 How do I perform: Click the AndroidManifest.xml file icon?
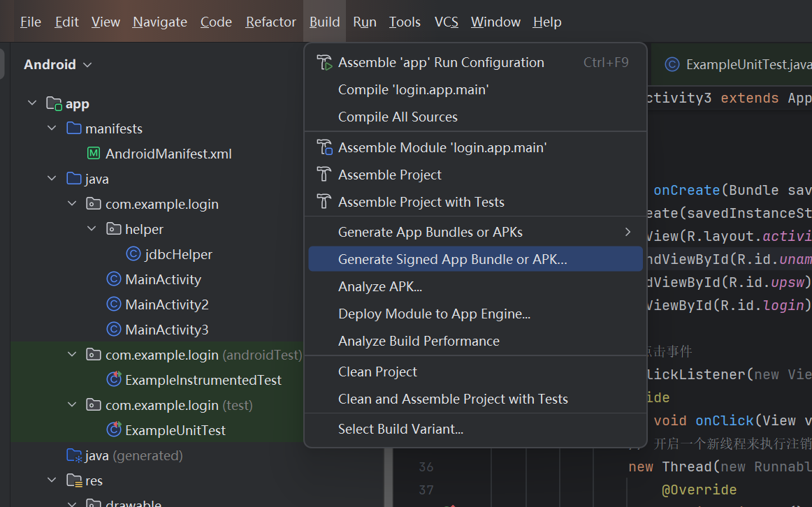94,154
